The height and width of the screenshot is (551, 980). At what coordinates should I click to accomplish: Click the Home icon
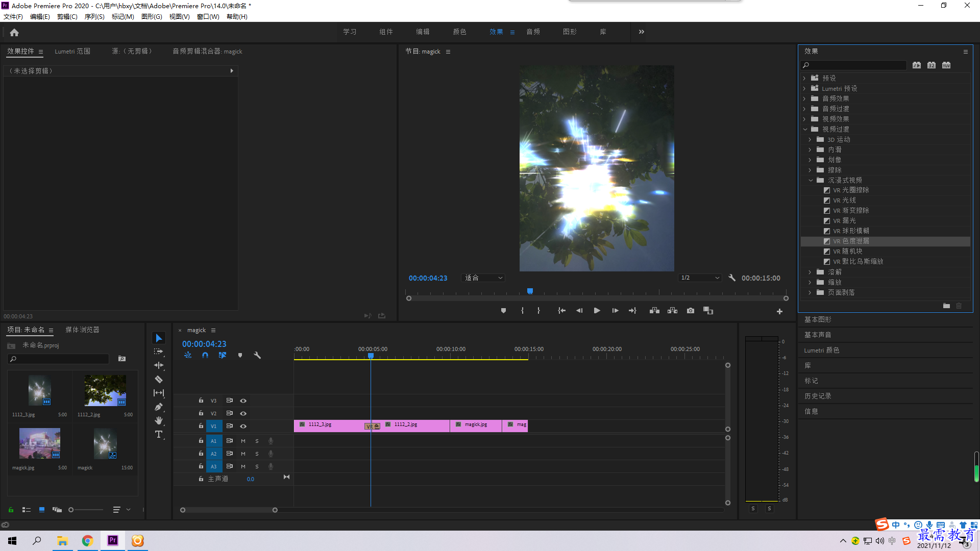click(x=14, y=32)
